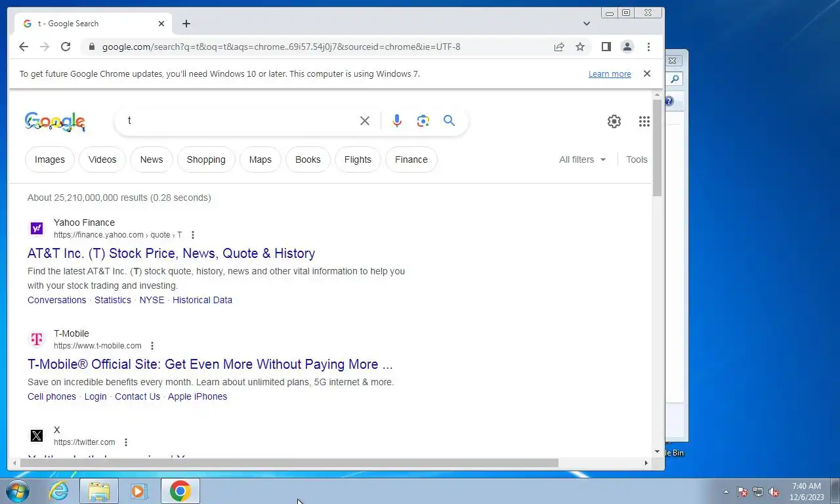Open the tab search dropdown arrow
This screenshot has height=504, width=840.
(586, 24)
